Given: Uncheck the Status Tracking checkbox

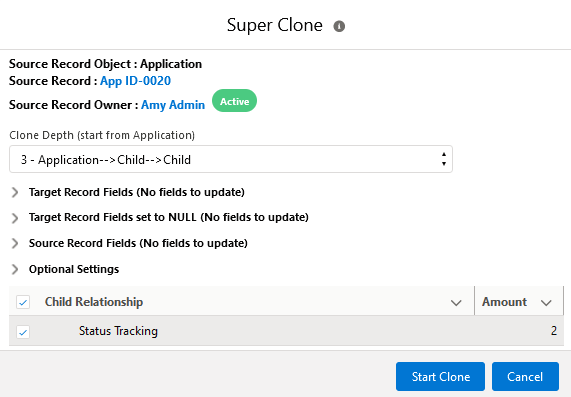Looking at the screenshot, I should click(x=23, y=332).
